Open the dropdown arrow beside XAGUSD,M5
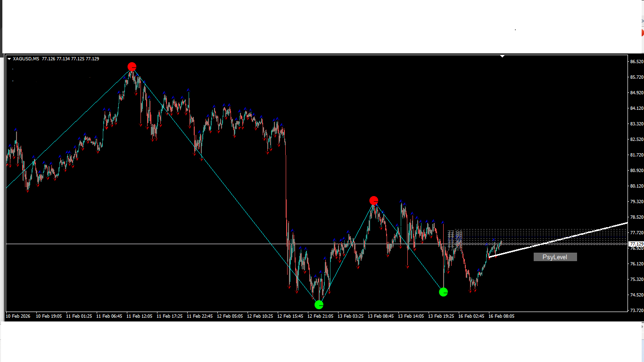 pyautogui.click(x=9, y=59)
